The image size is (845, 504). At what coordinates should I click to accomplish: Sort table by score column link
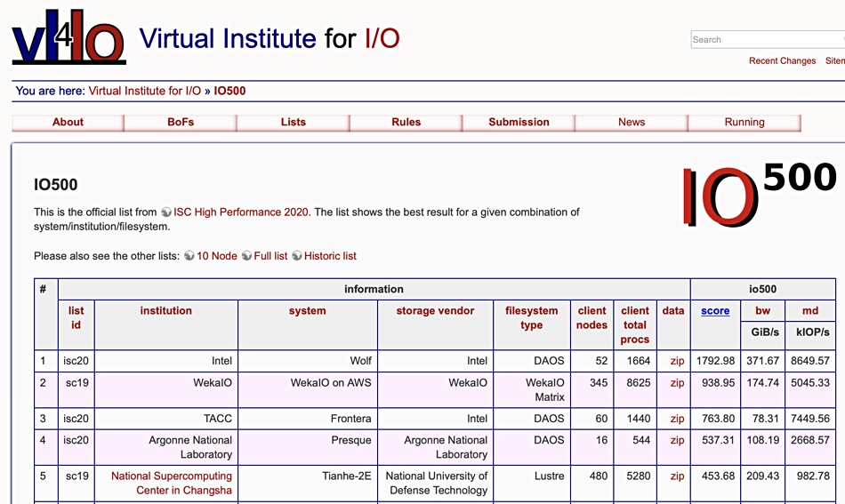coord(715,311)
